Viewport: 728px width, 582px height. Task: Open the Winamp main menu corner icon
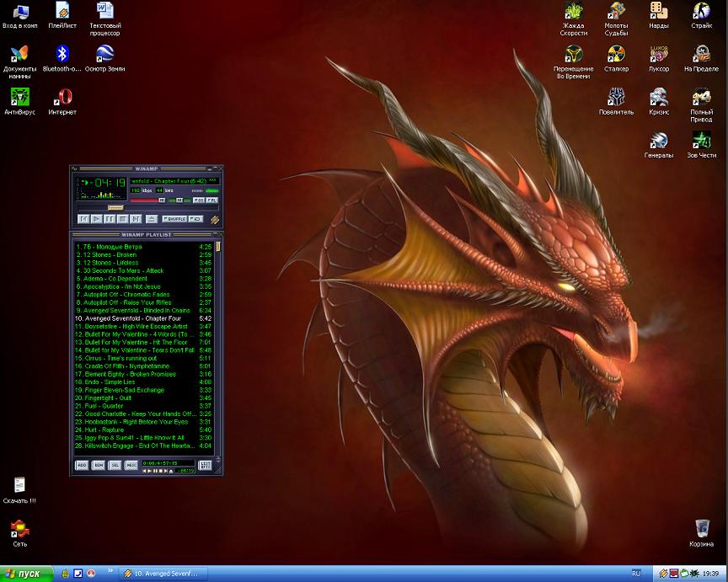[74, 168]
